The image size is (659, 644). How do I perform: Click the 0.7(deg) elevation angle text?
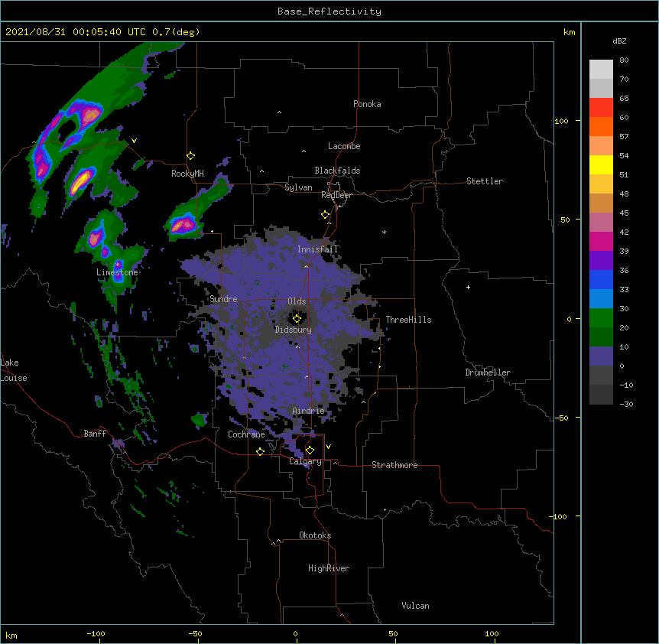tap(176, 32)
